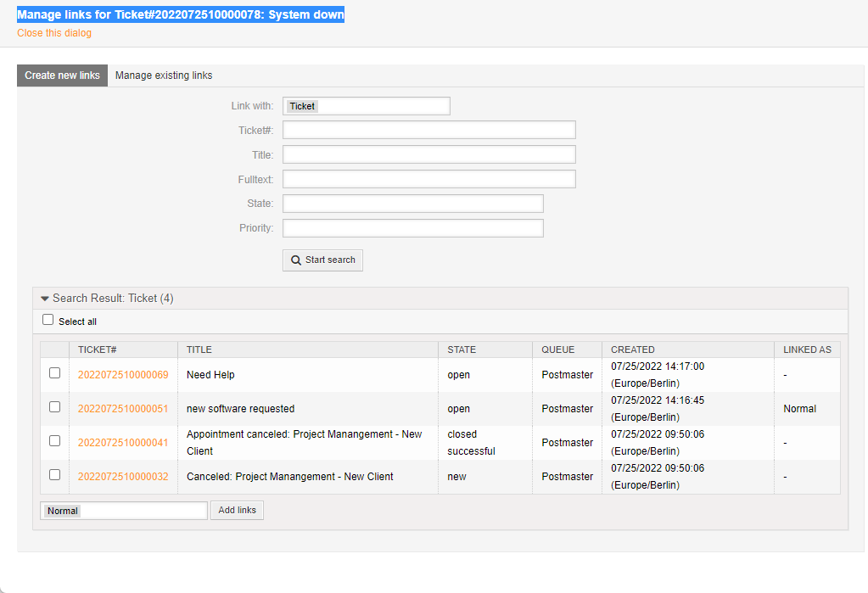Click in the Title input field
Viewport: 868px width, 593px height.
pyautogui.click(x=428, y=154)
